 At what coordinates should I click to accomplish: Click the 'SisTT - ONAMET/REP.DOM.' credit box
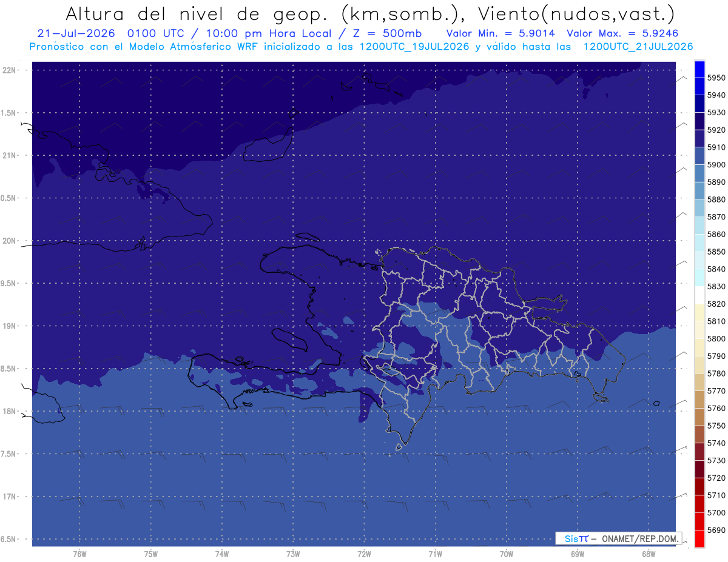618,538
